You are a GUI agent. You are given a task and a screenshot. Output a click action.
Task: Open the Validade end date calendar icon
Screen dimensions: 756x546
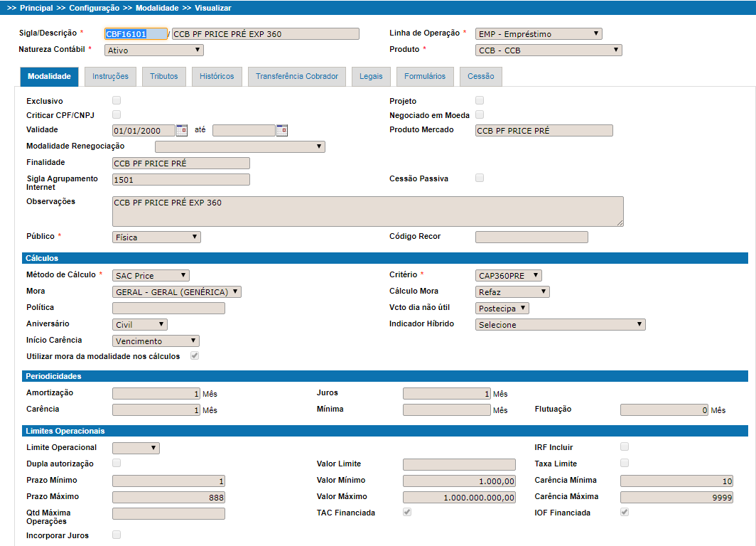[x=282, y=130]
